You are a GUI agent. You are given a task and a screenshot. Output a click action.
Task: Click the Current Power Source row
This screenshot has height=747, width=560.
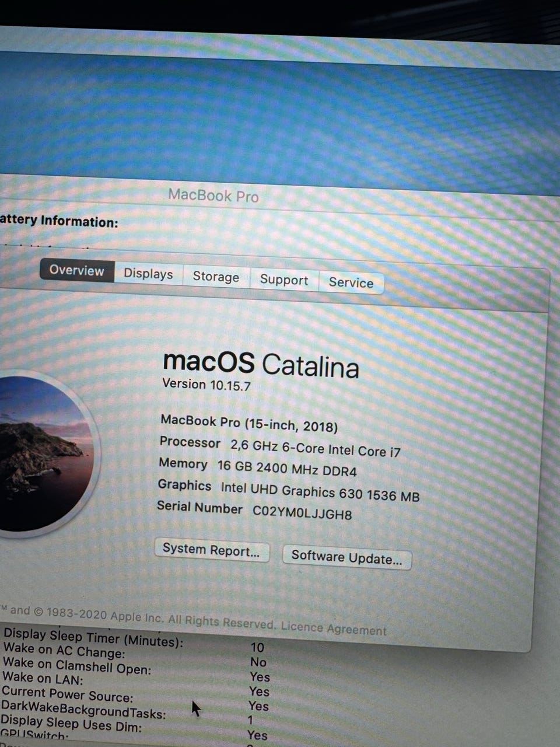point(135,699)
